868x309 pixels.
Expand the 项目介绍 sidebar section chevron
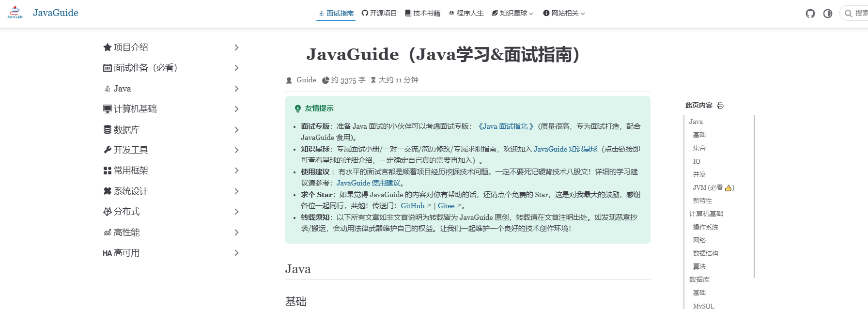point(236,47)
